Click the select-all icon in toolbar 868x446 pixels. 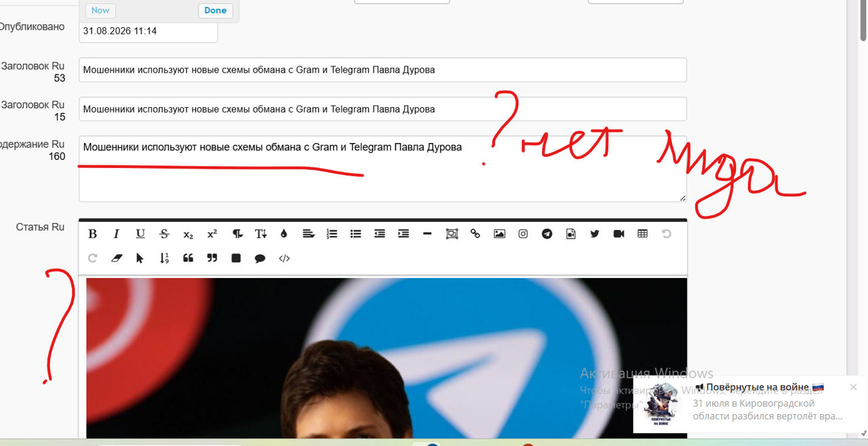pos(452,234)
